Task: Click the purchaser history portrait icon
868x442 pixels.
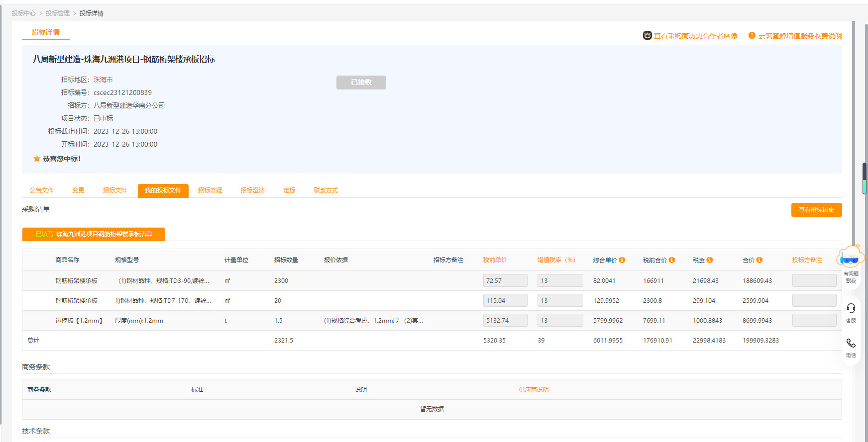Action: [x=647, y=36]
